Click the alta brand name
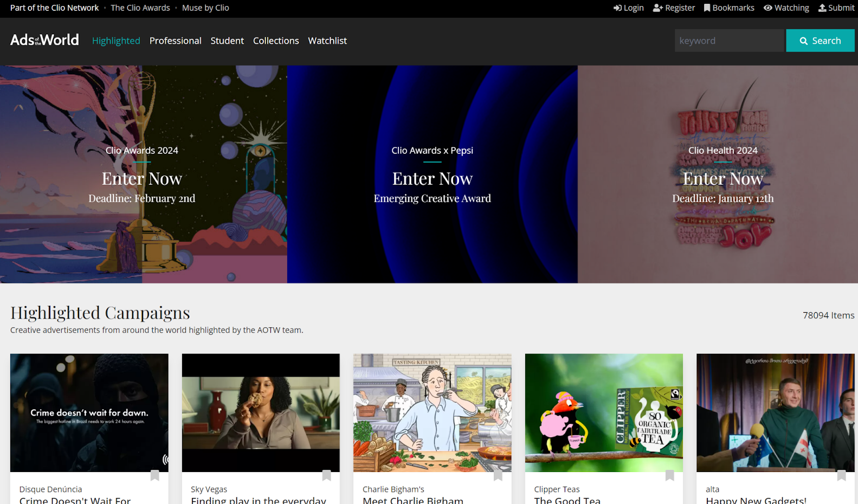Image resolution: width=858 pixels, height=504 pixels. [712, 489]
